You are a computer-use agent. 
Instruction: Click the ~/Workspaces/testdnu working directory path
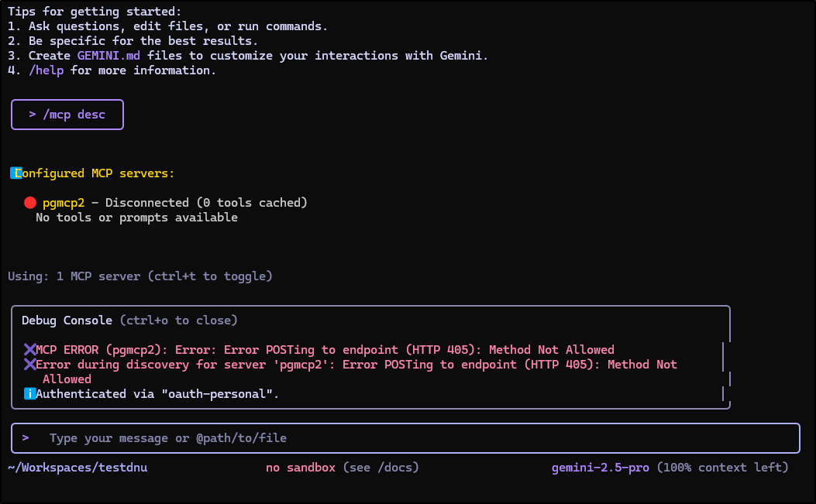(77, 468)
